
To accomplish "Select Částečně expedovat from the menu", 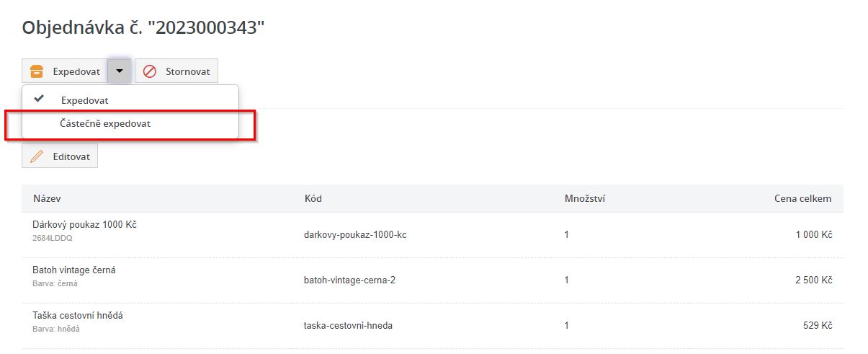I will 105,124.
